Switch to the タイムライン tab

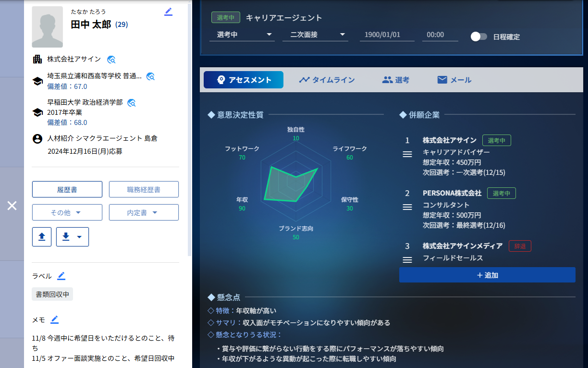(x=327, y=80)
